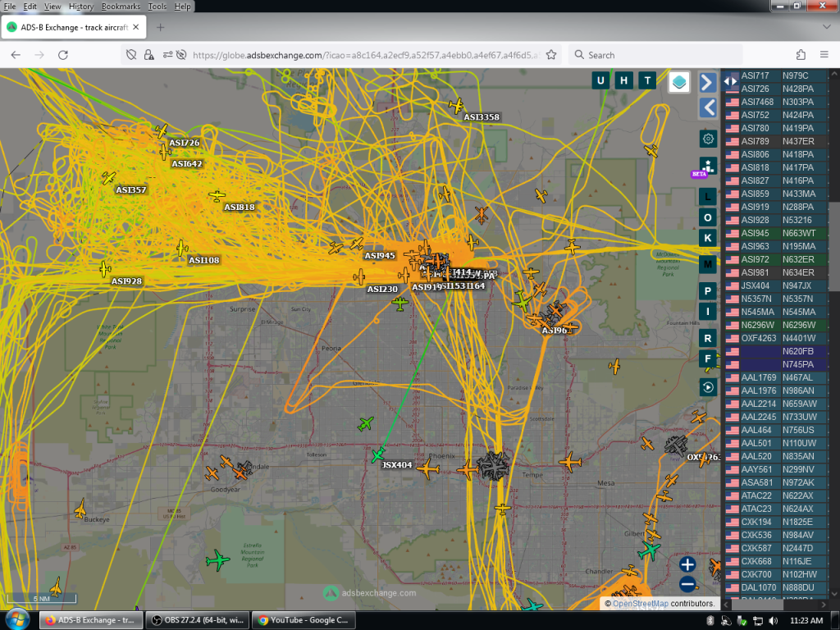The width and height of the screenshot is (840, 630).
Task: Open the File menu
Action: coord(10,7)
